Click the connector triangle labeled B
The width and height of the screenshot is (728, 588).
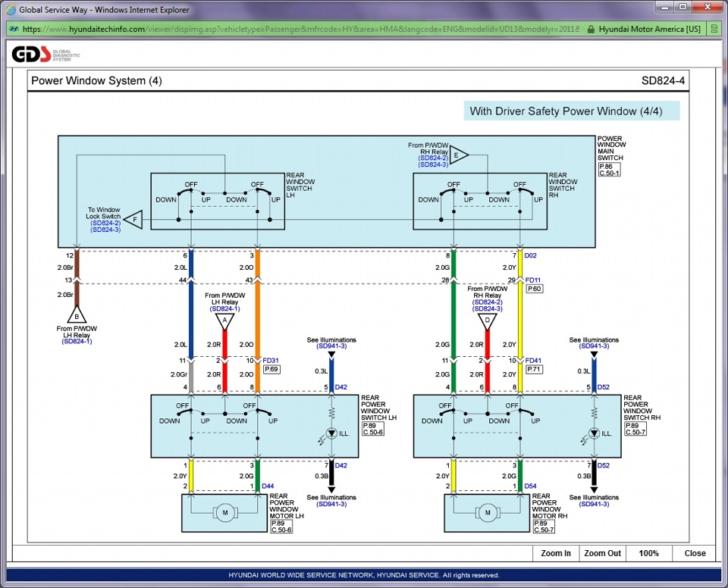(77, 315)
